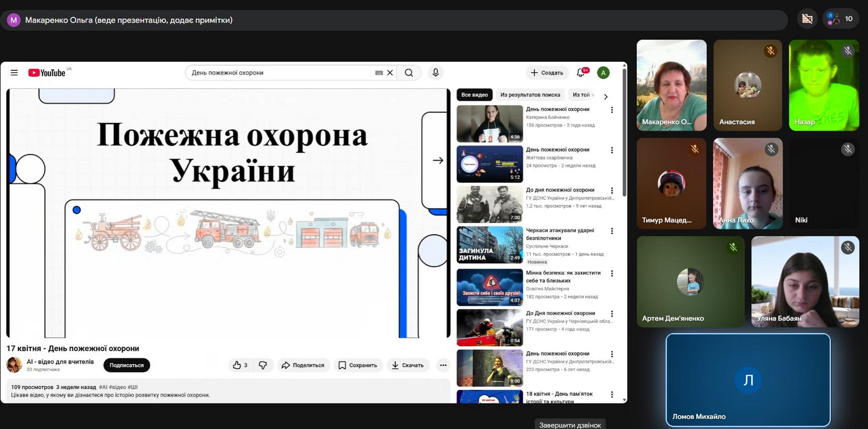Click the Скачать download button

(408, 365)
